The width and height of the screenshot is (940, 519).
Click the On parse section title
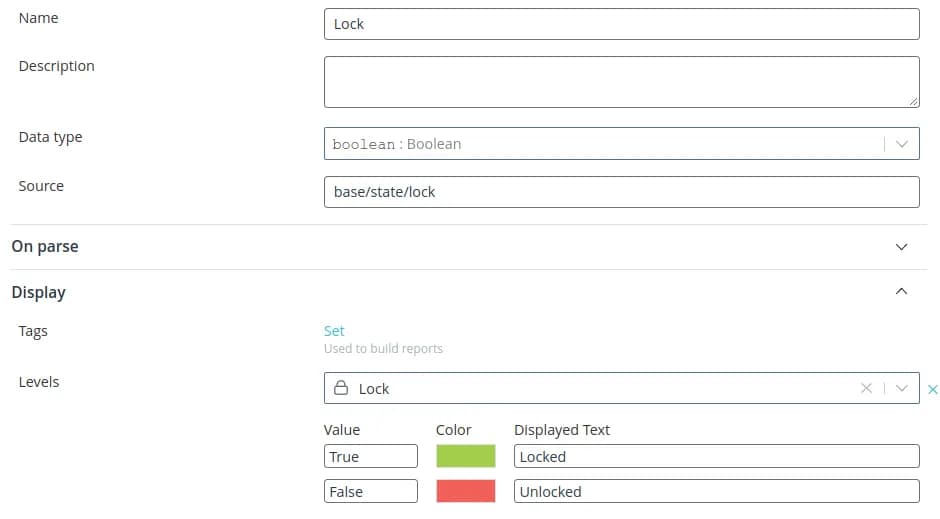point(45,247)
